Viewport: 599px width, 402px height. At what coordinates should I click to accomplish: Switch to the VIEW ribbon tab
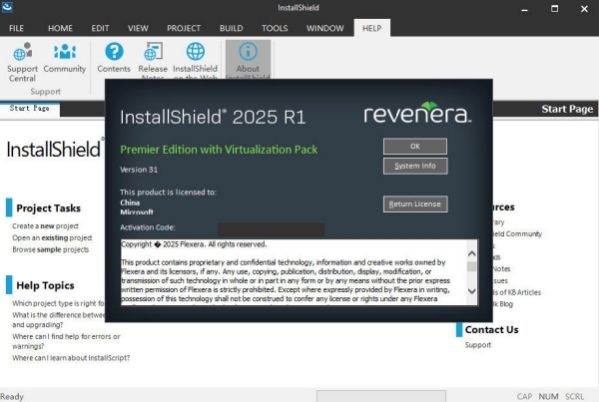point(138,28)
